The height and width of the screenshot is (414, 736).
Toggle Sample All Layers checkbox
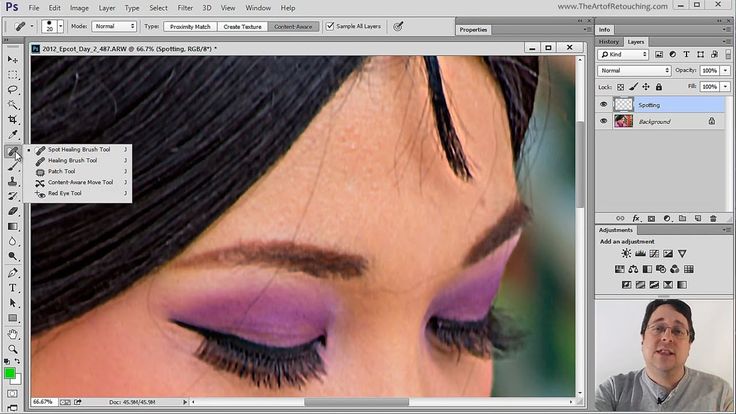330,26
